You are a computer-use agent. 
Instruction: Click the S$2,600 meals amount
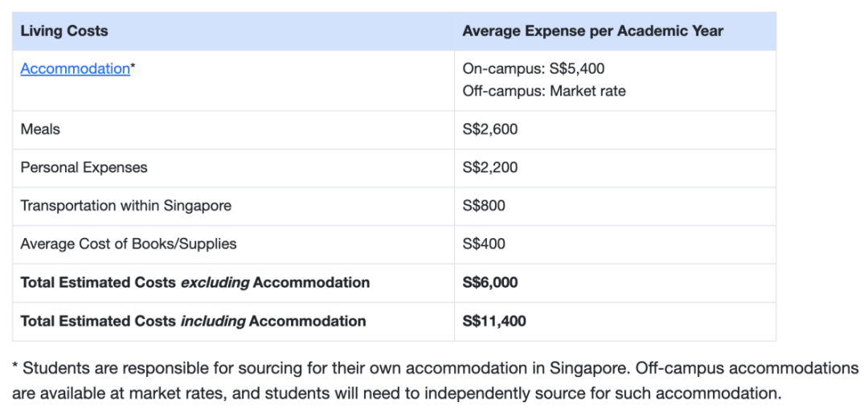(490, 129)
